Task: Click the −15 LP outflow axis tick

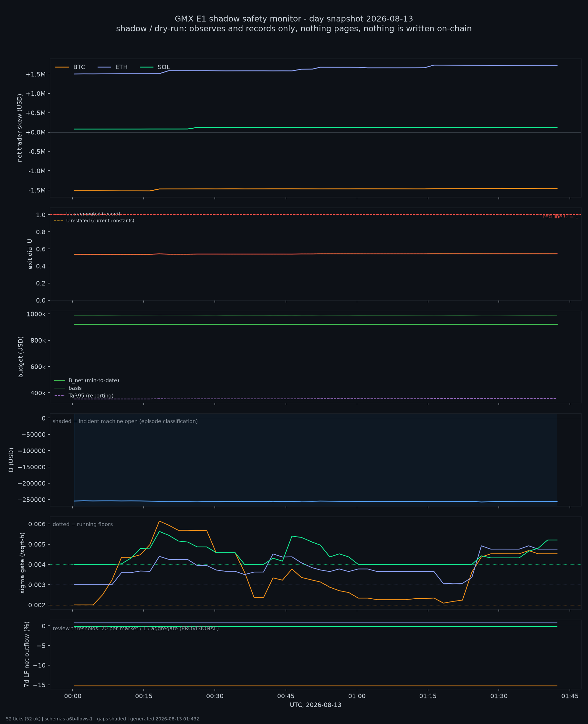Action: [x=39, y=685]
